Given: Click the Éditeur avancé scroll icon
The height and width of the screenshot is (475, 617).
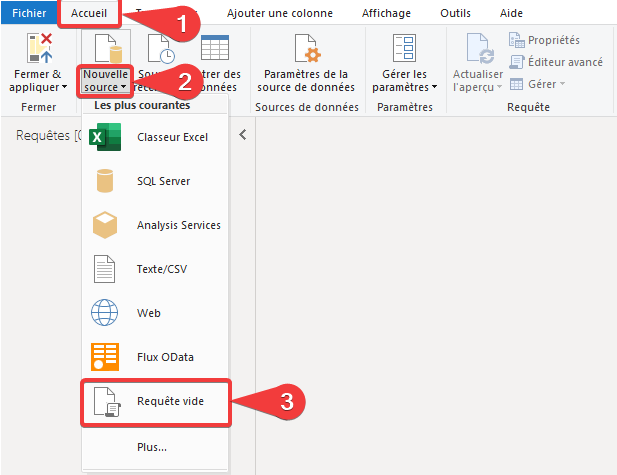Looking at the screenshot, I should click(517, 62).
